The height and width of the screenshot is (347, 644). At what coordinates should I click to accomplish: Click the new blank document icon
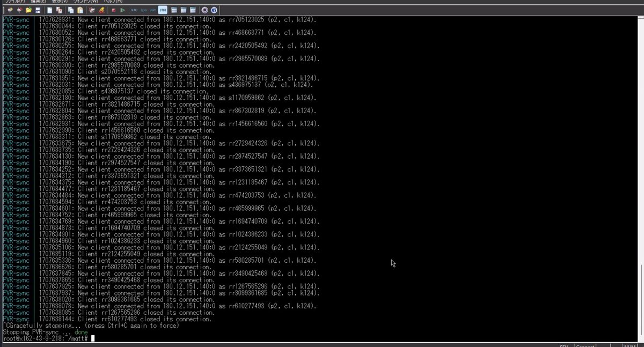[49, 10]
